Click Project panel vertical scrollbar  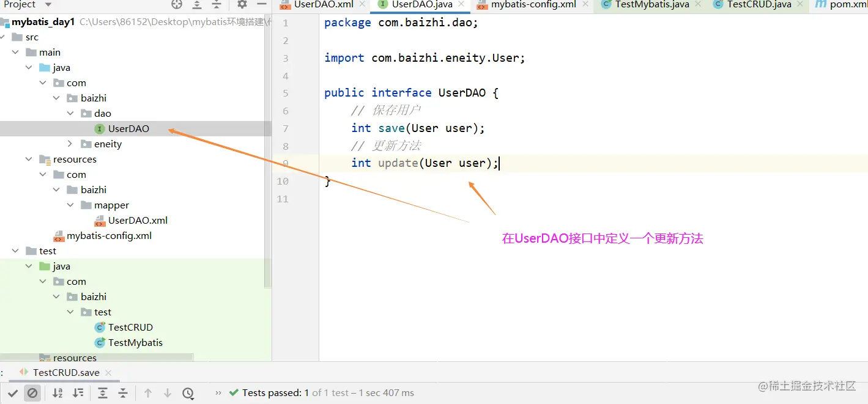pyautogui.click(x=267, y=153)
